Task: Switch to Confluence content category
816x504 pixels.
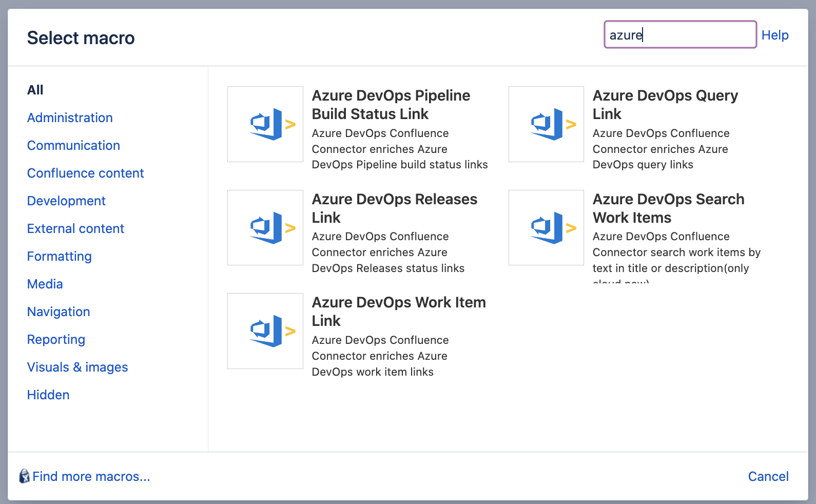Action: click(85, 173)
